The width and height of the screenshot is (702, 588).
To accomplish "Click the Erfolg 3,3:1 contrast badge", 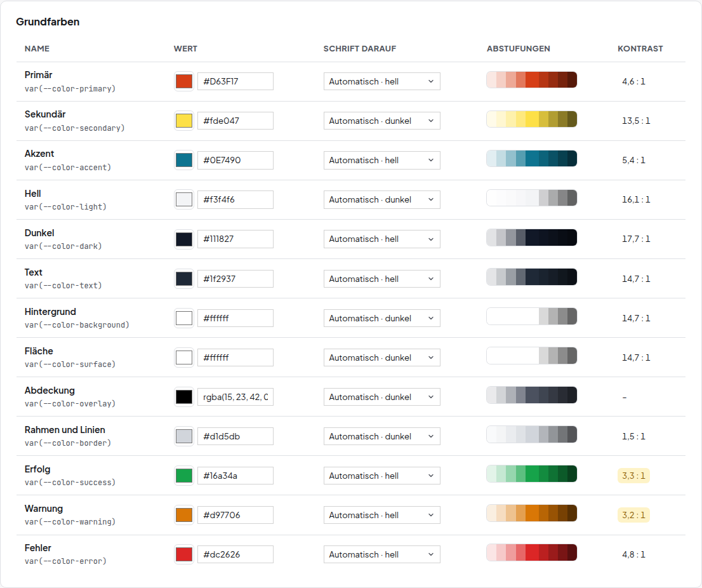I will point(633,476).
